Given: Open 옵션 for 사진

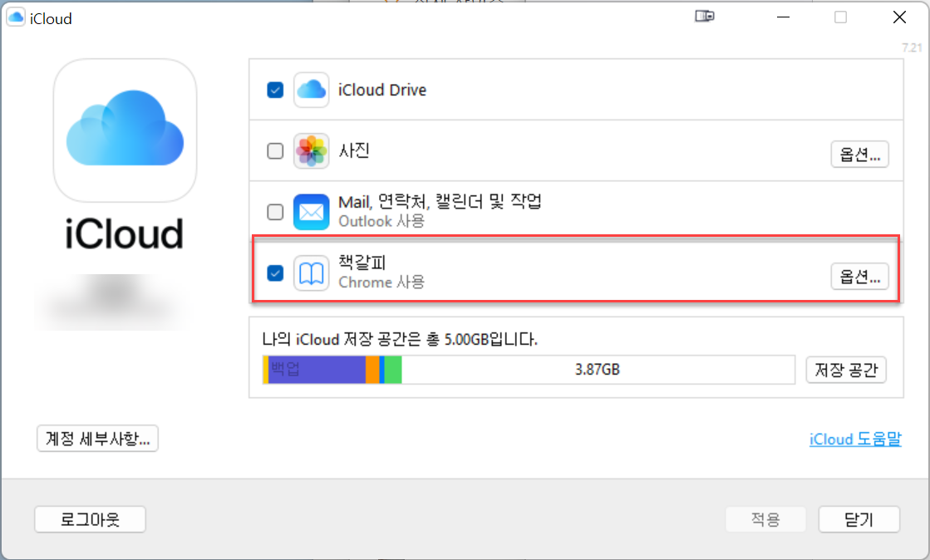Looking at the screenshot, I should tap(859, 155).
